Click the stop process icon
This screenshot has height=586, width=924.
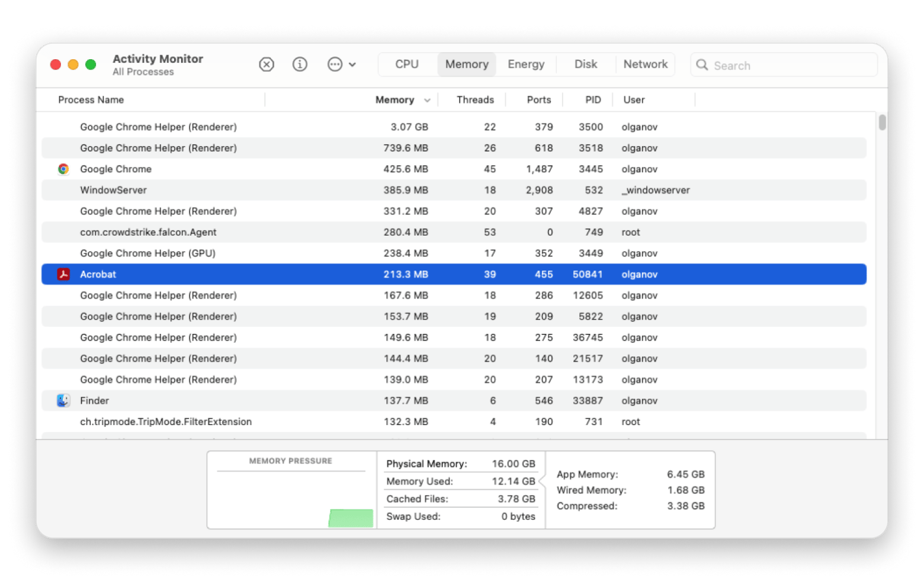(x=267, y=65)
